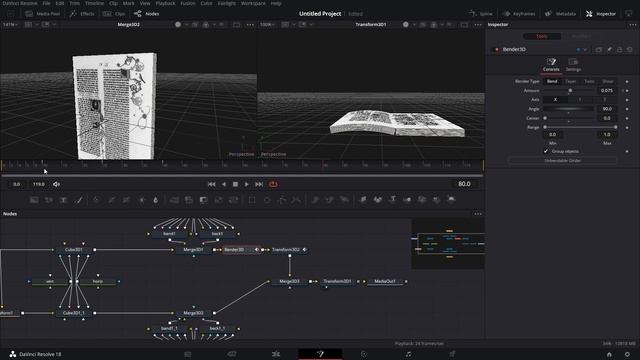Mute audio with speaker icon
640x360 pixels.
(x=56, y=184)
